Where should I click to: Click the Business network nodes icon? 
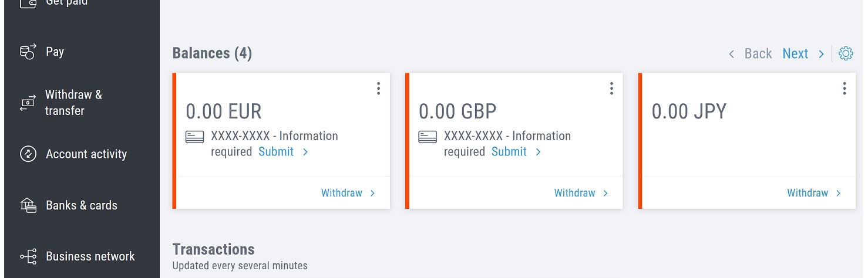[28, 256]
